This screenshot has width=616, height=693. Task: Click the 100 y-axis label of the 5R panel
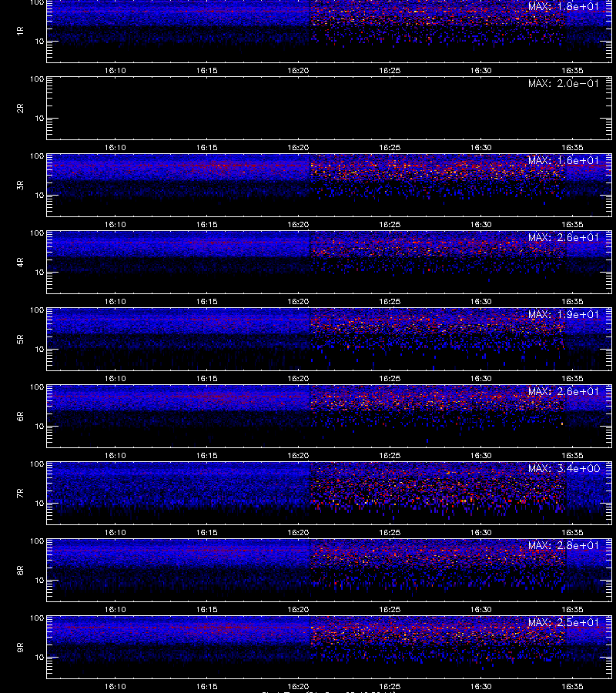[x=37, y=310]
